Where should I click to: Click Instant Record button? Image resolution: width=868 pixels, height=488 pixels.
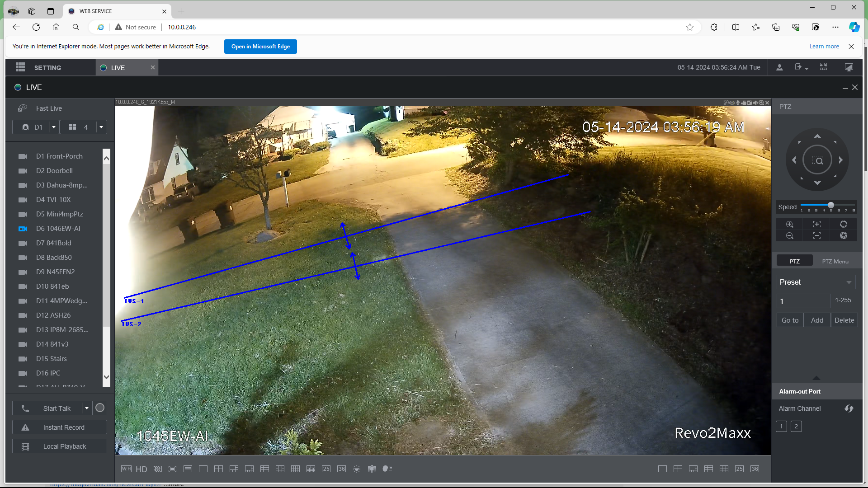pyautogui.click(x=60, y=427)
